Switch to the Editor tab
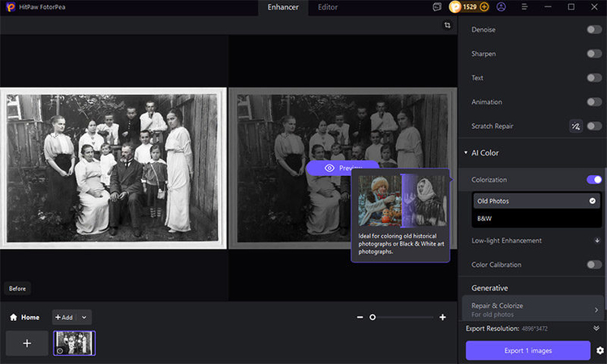This screenshot has width=607, height=364. (328, 7)
